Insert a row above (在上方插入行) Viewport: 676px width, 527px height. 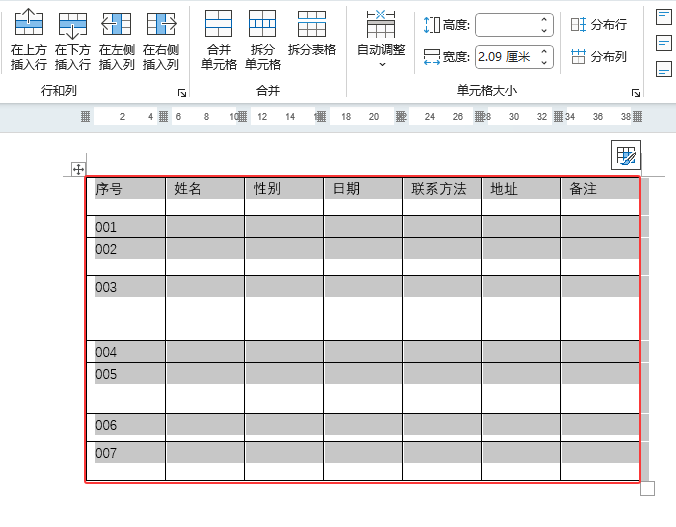pyautogui.click(x=28, y=40)
